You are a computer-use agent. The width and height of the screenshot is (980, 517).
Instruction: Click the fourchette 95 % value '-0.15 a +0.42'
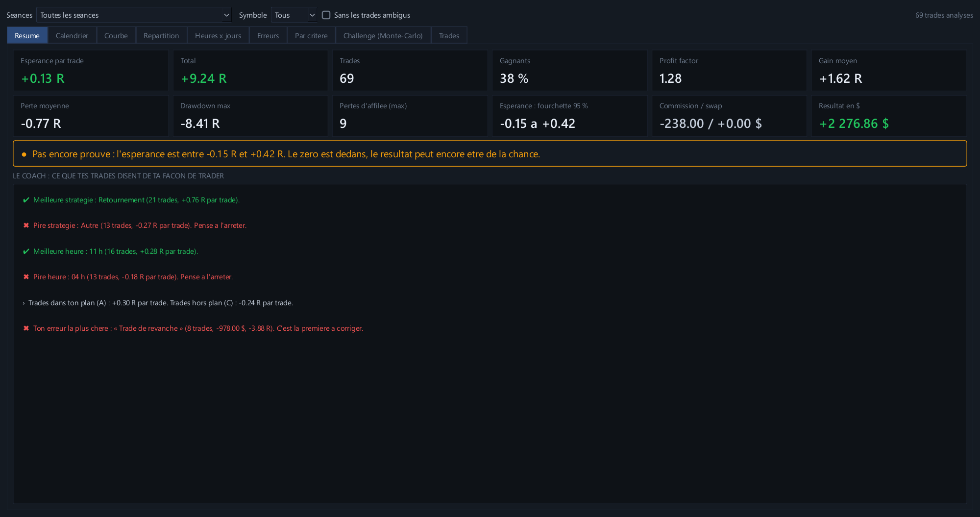pos(538,123)
